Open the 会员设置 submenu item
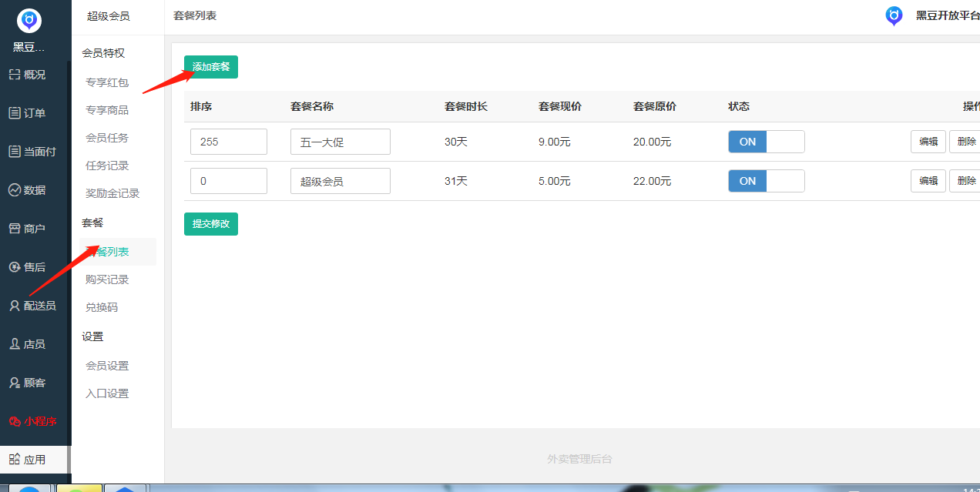 (x=107, y=366)
